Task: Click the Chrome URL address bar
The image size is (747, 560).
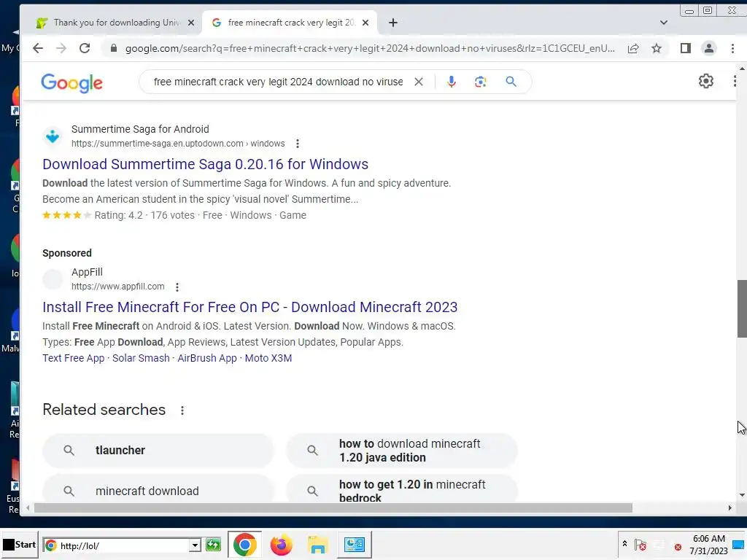Action: click(370, 48)
